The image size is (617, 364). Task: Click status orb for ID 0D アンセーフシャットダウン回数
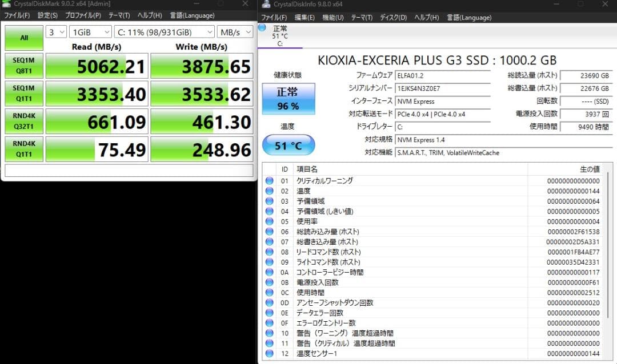pyautogui.click(x=269, y=303)
